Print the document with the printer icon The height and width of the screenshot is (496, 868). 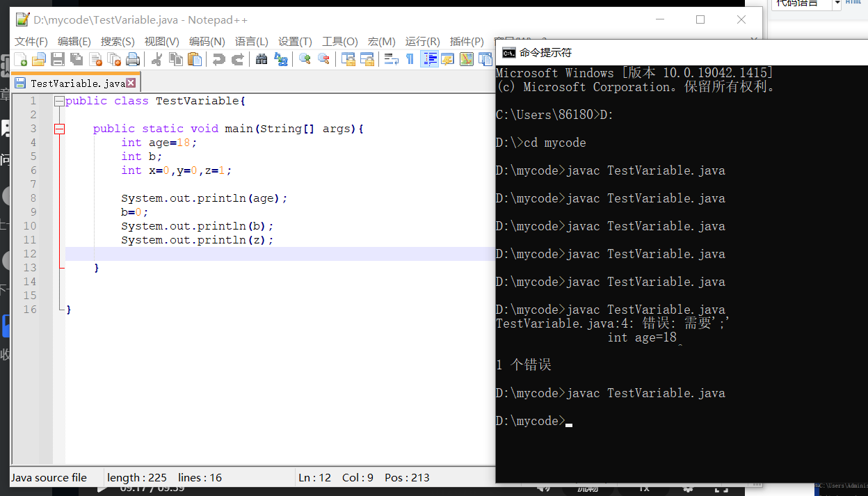click(133, 59)
